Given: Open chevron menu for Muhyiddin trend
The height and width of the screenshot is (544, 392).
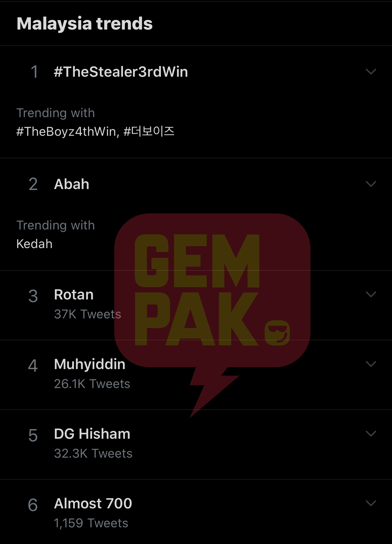Looking at the screenshot, I should (x=371, y=364).
